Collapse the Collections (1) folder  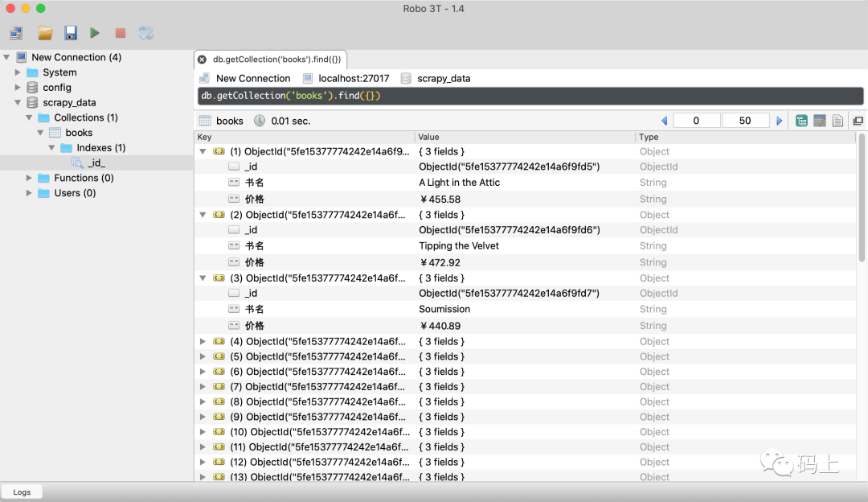coord(29,117)
